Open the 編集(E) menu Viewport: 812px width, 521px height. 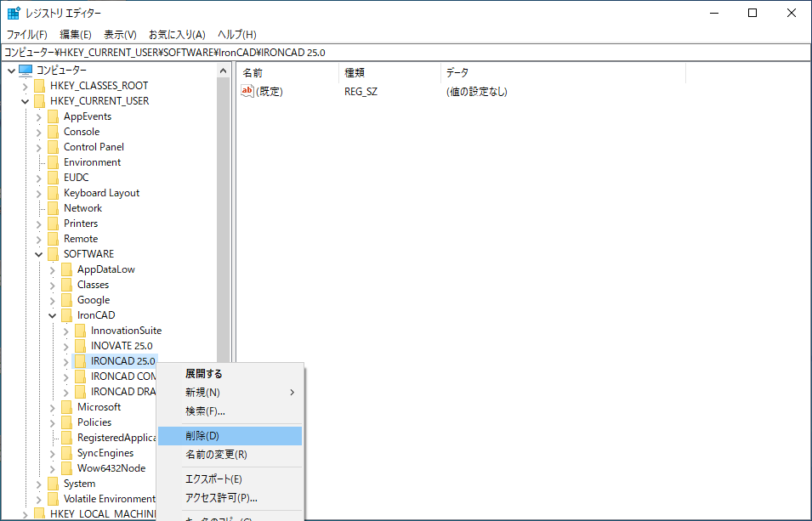pyautogui.click(x=74, y=34)
